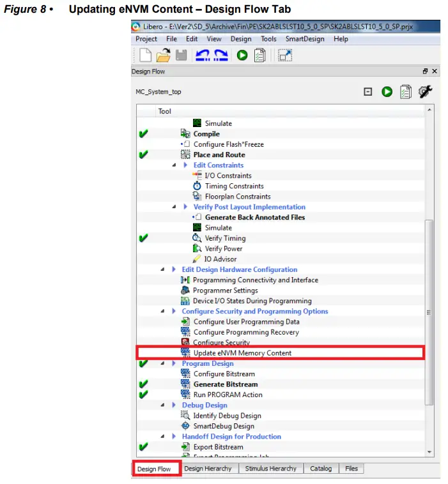Viewport: 448px width, 484px height.
Task: Click the Floorplan Constraints icon
Action: (x=197, y=196)
